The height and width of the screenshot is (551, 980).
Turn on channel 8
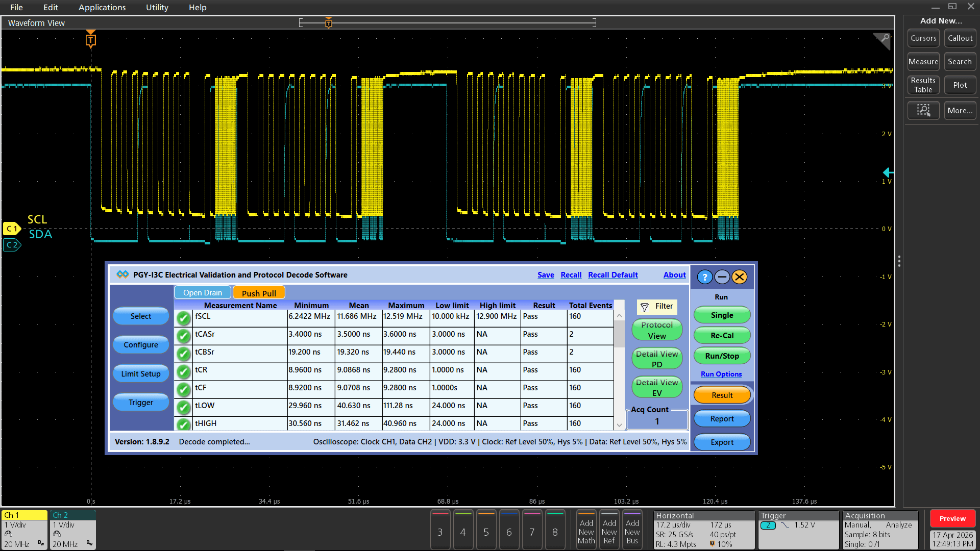[555, 530]
